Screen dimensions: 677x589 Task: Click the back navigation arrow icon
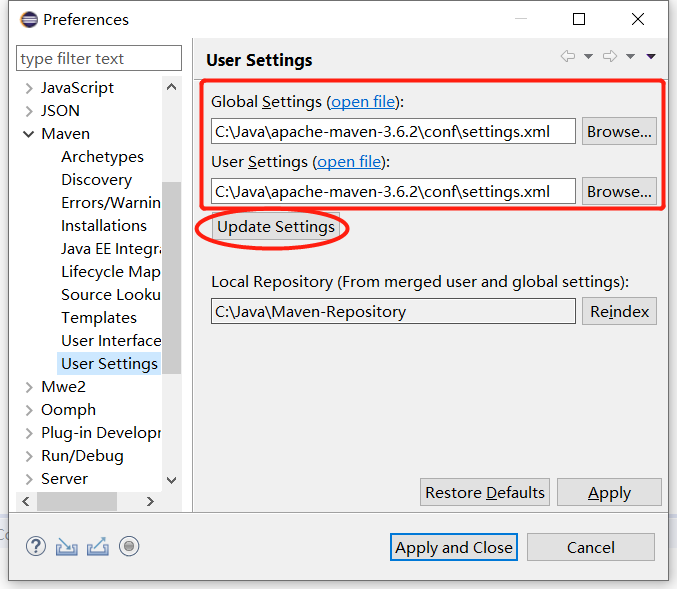click(x=568, y=56)
